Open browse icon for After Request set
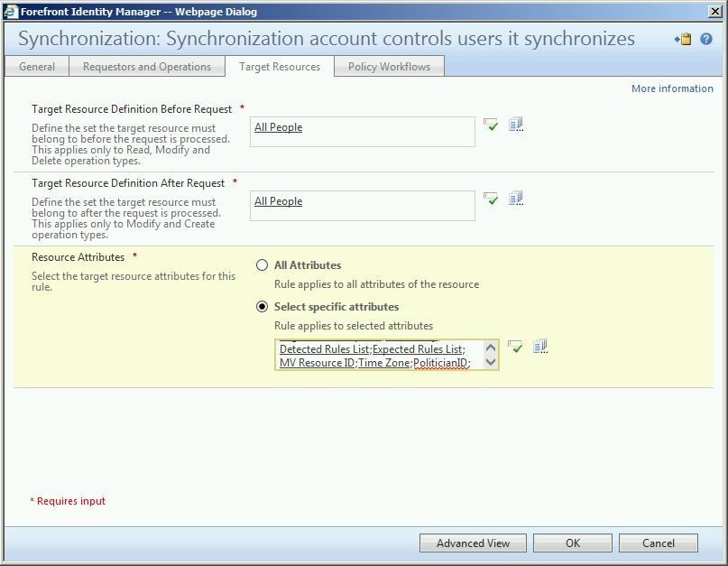This screenshot has height=566, width=728. coord(516,199)
